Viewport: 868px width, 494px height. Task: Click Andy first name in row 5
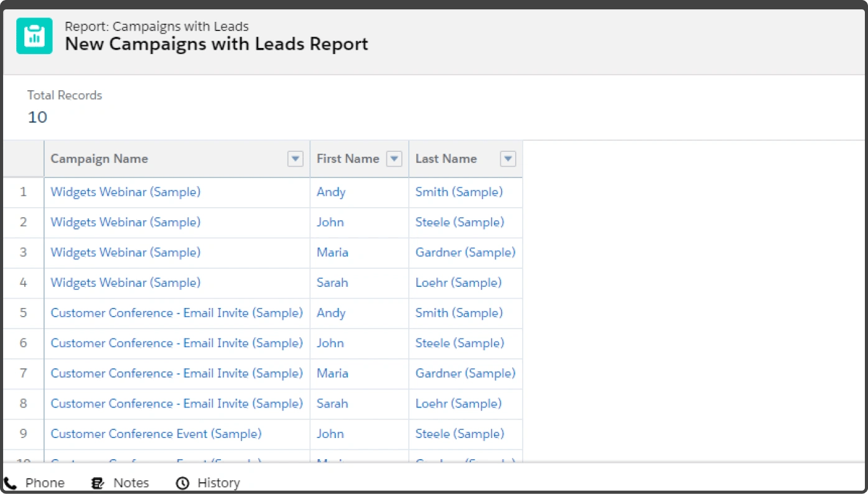(x=331, y=313)
